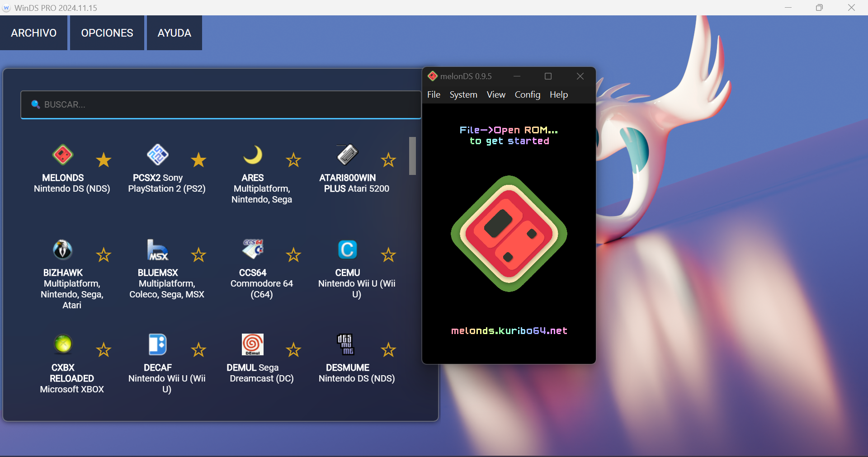Screen dimensions: 868x457
Task: Mark DESMUME as favorite with its star
Action: pos(388,350)
